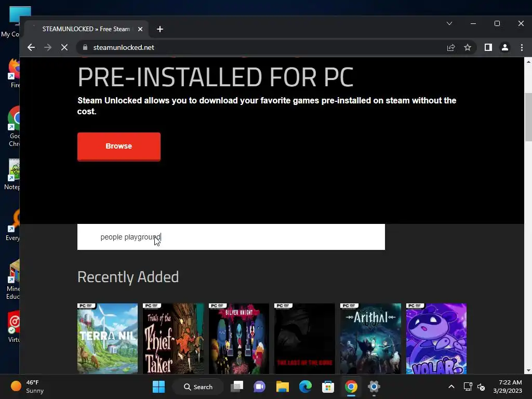Viewport: 532px width, 399px height.
Task: Select the Minecraft Education desktop shortcut
Action: coord(14,280)
